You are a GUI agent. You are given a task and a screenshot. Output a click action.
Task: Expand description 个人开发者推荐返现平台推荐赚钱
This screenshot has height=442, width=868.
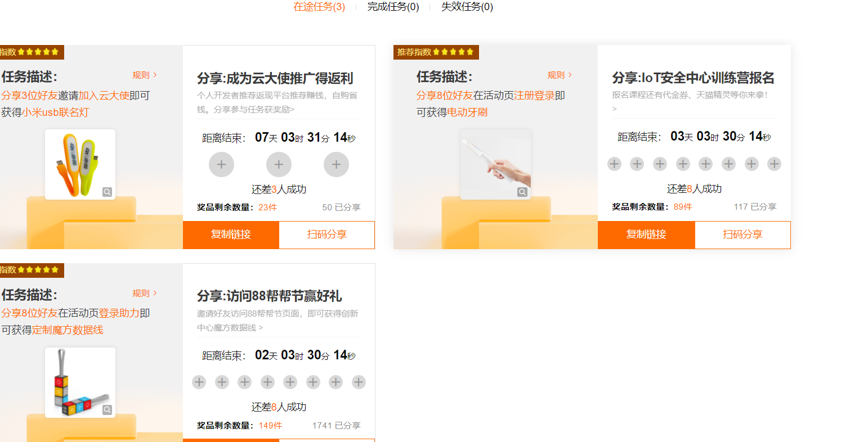278,102
